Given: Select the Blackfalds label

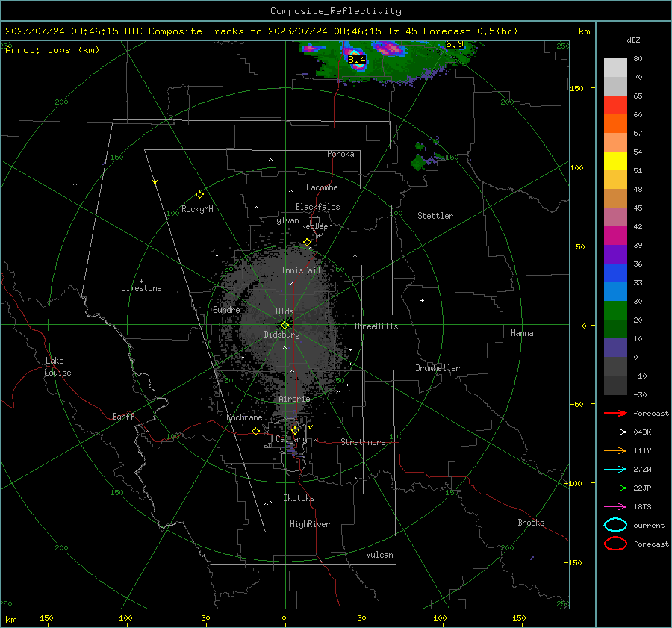Looking at the screenshot, I should tap(317, 207).
